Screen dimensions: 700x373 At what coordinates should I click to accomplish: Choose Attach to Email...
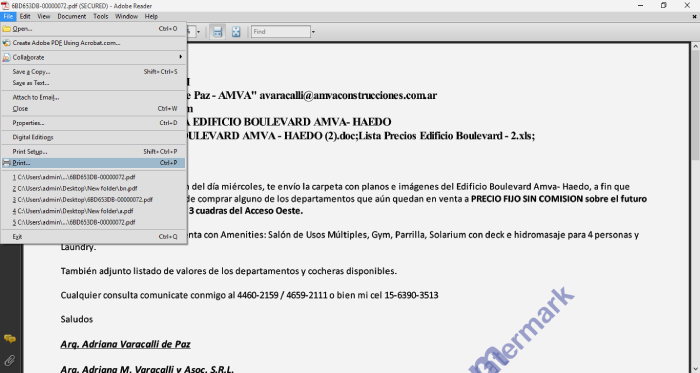tap(93, 97)
